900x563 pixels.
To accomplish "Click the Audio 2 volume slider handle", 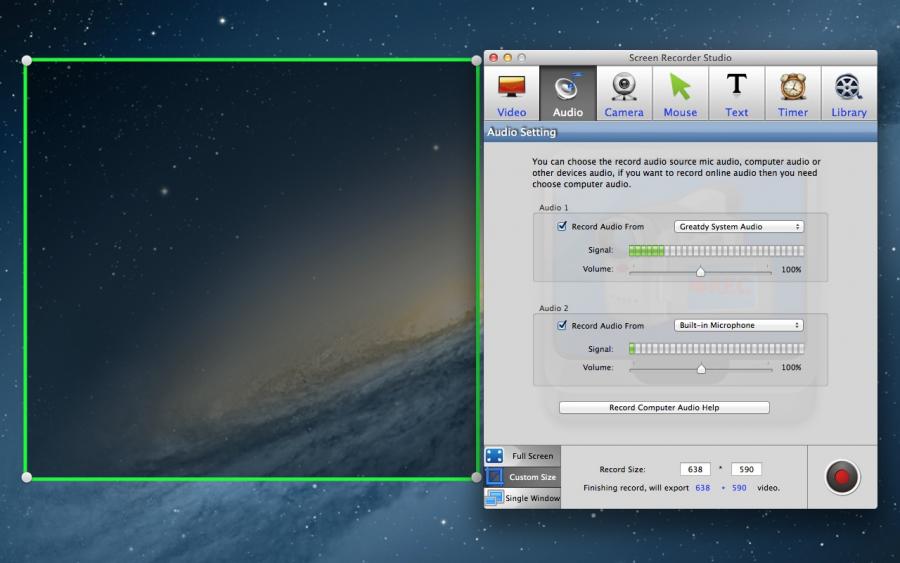I will click(x=701, y=368).
